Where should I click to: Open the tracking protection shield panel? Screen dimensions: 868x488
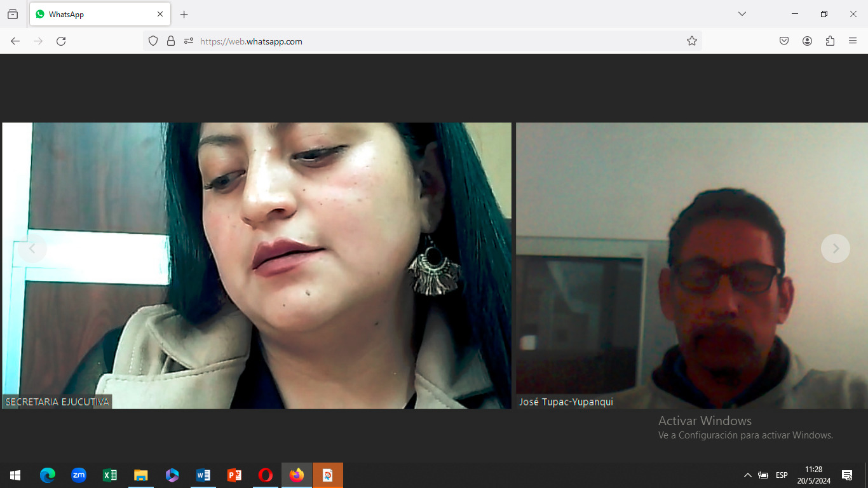153,41
